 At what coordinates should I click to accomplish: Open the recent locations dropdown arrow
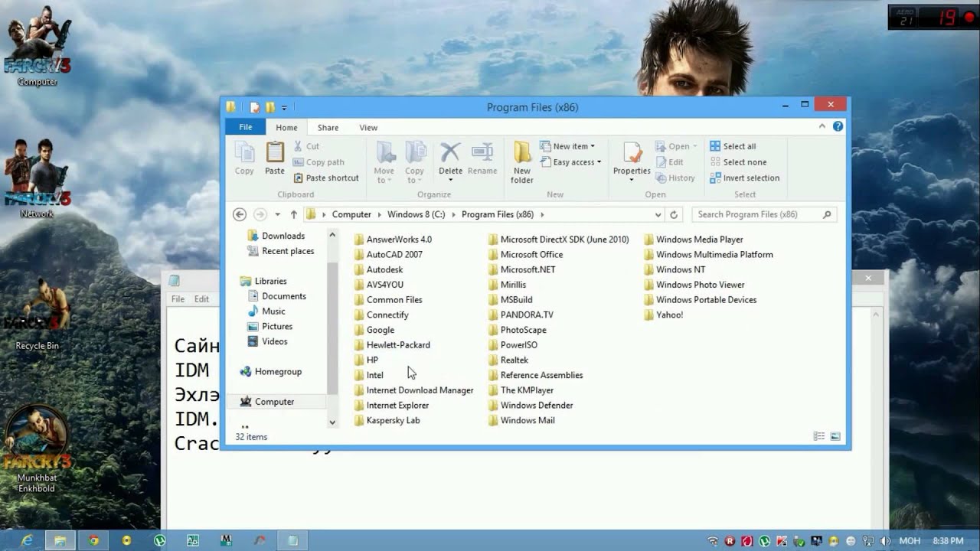tap(278, 215)
